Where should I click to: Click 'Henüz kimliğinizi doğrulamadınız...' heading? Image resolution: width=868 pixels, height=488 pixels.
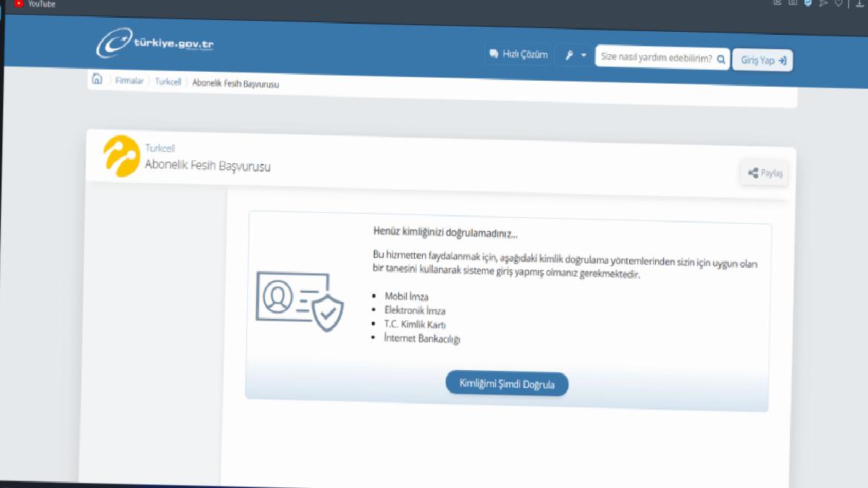[x=445, y=232]
